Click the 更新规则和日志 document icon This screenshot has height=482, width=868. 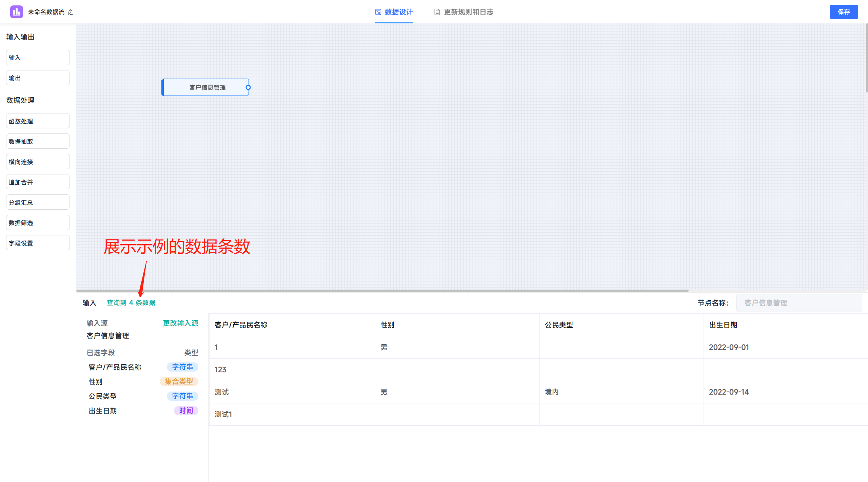click(437, 12)
